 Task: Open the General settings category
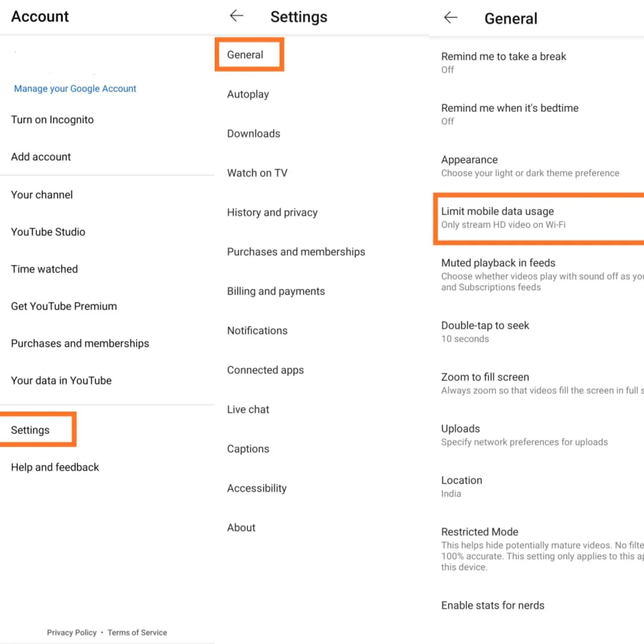tap(245, 55)
